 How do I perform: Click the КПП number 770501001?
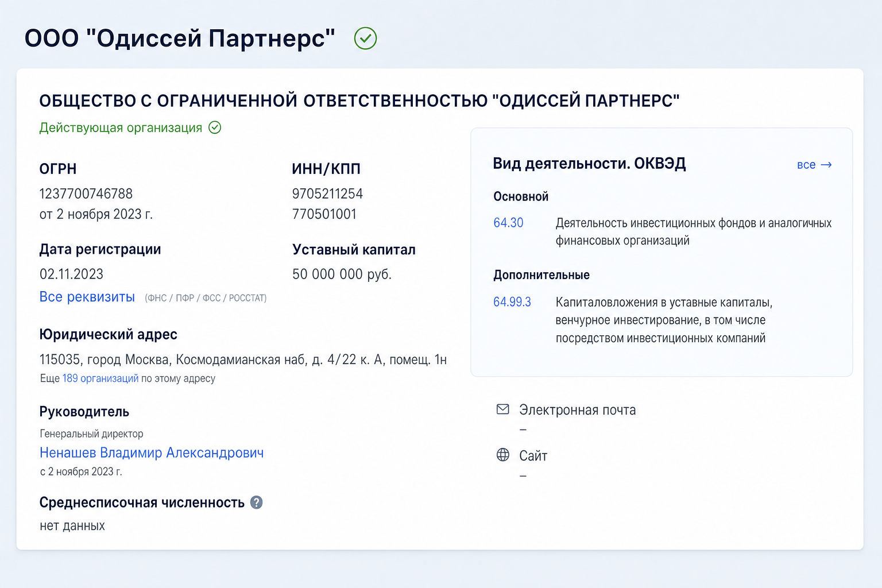(x=324, y=214)
